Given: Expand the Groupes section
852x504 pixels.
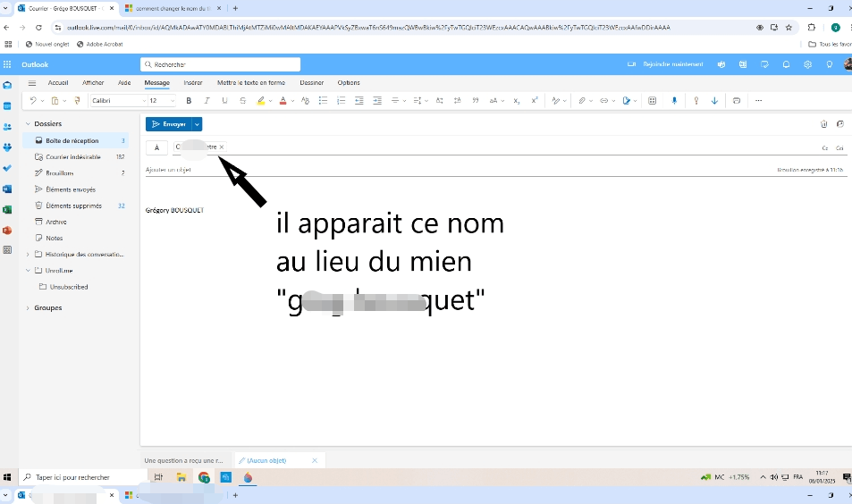Looking at the screenshot, I should (x=28, y=308).
